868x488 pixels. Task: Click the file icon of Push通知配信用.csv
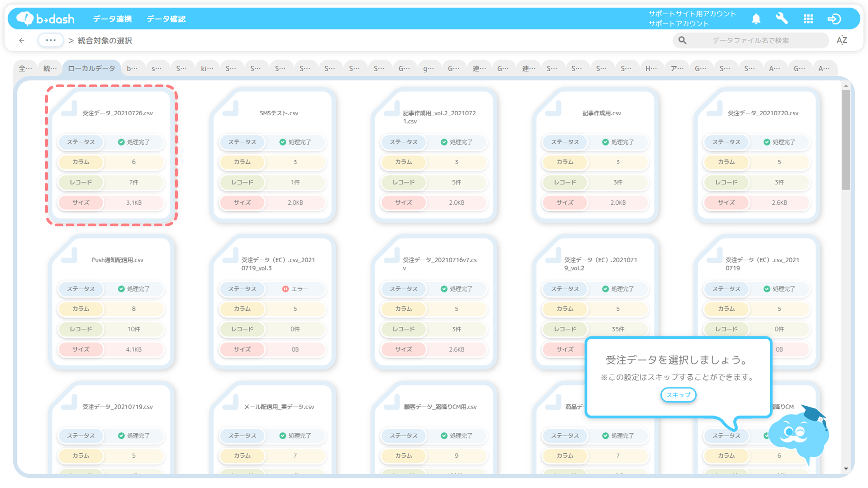[69, 256]
